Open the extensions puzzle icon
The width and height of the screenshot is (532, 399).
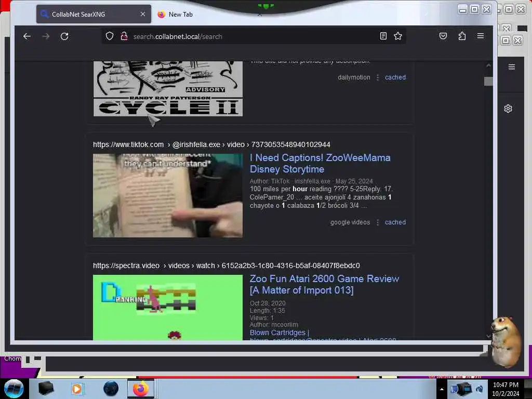(x=462, y=36)
